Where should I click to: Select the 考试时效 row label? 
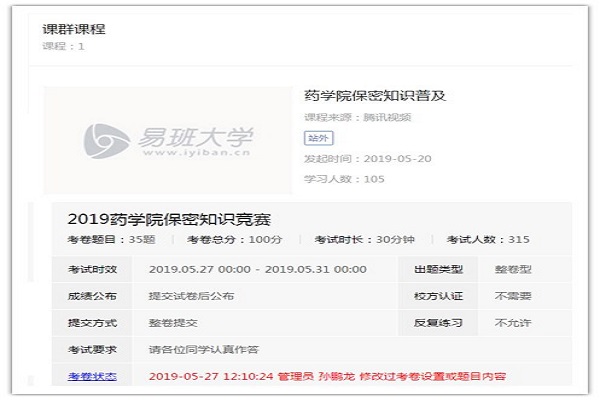[x=92, y=269]
